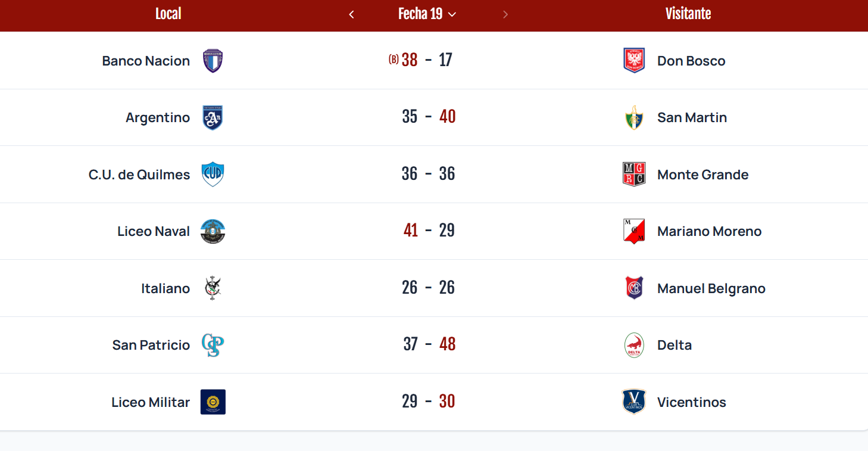
Task: Expand the Fecha 19 round dropdown
Action: [427, 14]
